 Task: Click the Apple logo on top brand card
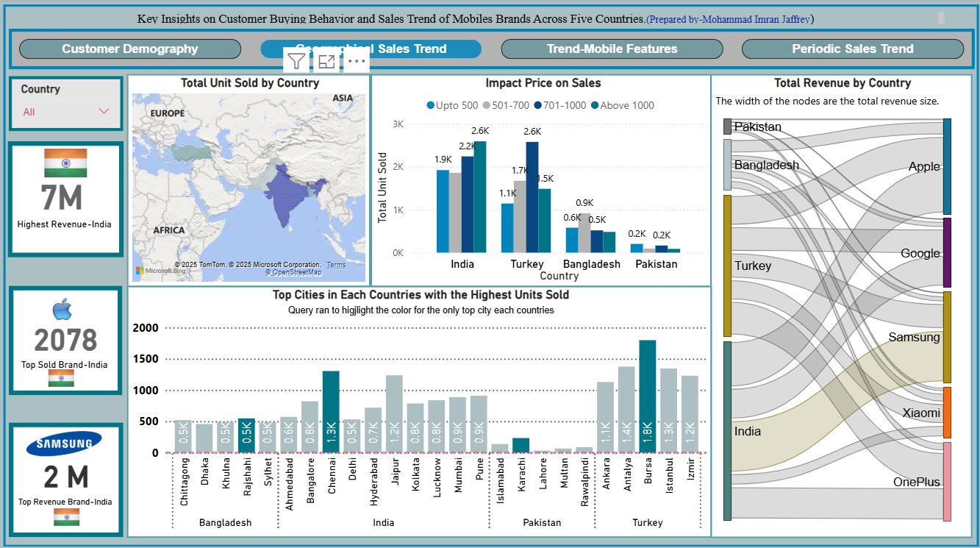point(64,310)
